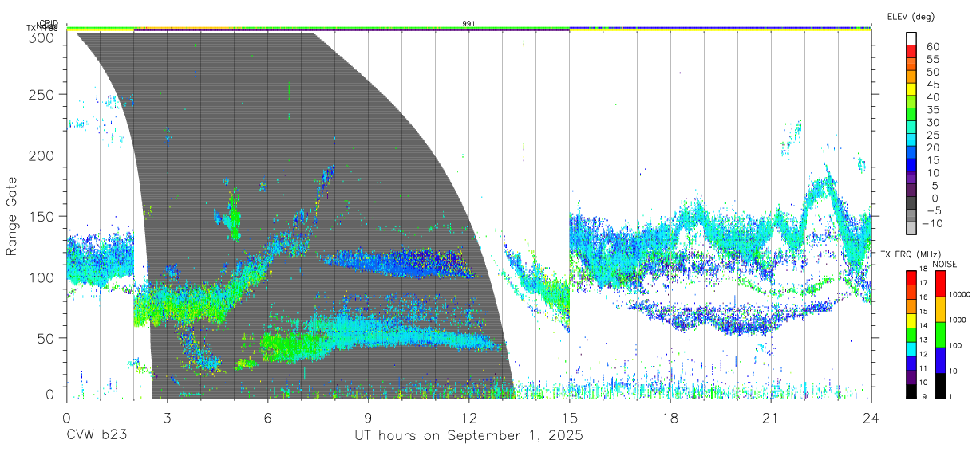Click the x-axis tick label '18'
This screenshot has height=452, width=980.
(670, 419)
